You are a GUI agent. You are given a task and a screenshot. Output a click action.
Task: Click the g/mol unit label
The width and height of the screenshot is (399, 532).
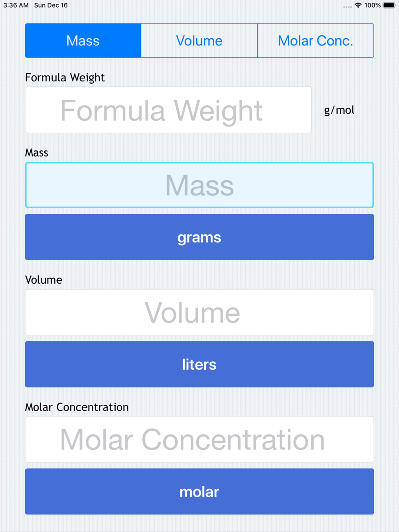[339, 110]
